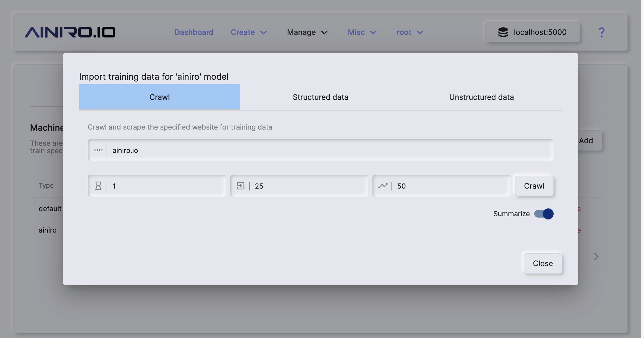Click the AINIRO.IO logo
Screen dimensions: 644x338
click(x=70, y=32)
